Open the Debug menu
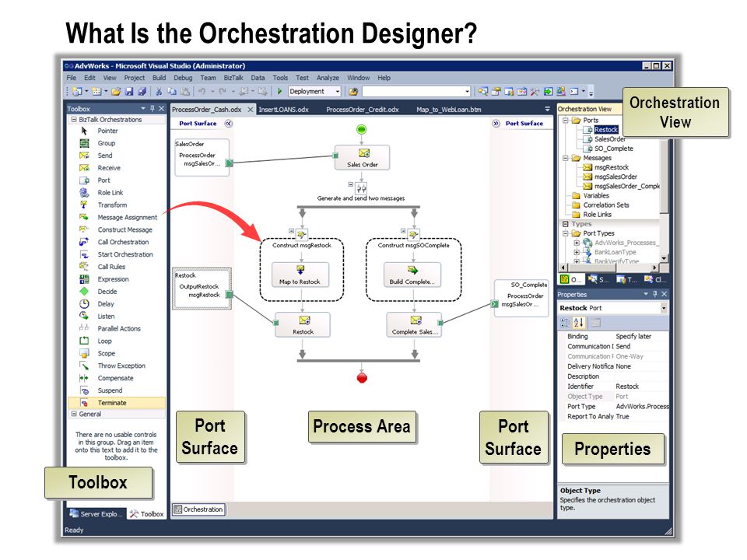747x560 pixels. [x=182, y=78]
